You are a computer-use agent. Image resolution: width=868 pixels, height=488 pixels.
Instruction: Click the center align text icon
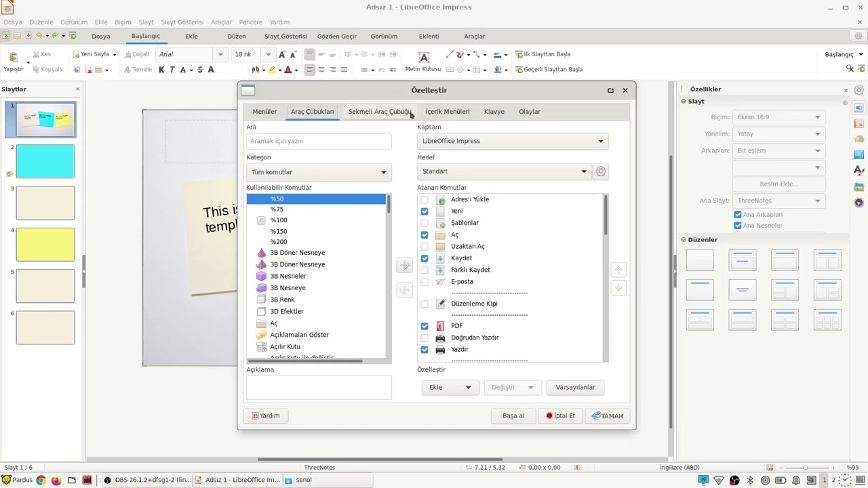[x=321, y=70]
